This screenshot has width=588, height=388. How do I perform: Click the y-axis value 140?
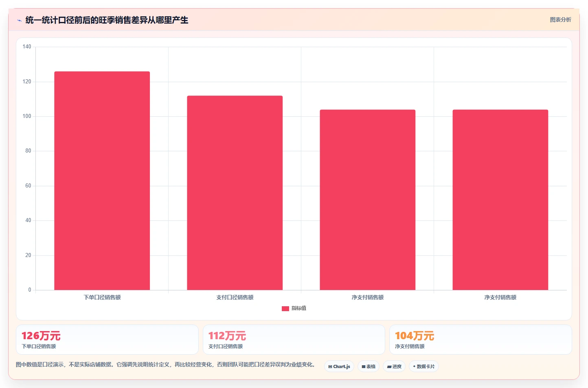click(27, 47)
